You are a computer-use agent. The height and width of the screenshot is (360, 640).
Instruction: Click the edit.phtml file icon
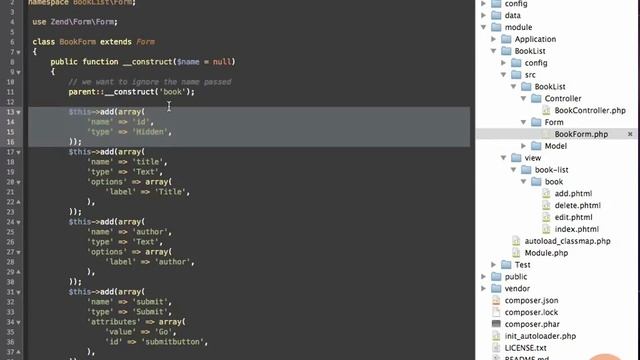tap(546, 217)
